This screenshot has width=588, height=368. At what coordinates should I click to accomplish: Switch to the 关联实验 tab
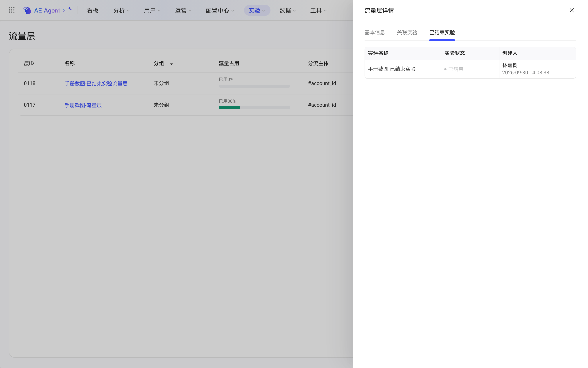click(x=407, y=32)
